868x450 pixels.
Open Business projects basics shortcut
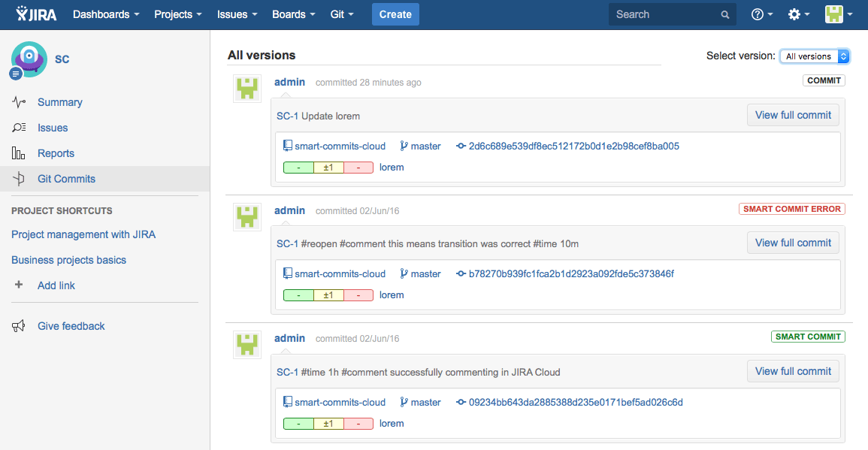tap(68, 260)
